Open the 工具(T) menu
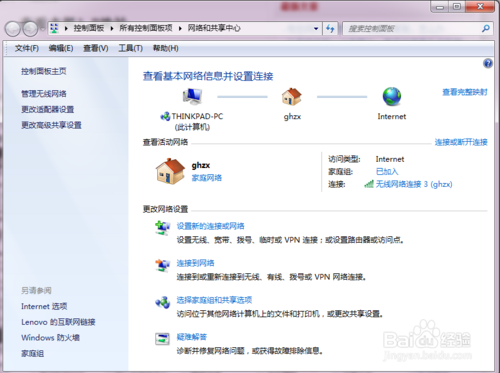The height and width of the screenshot is (373, 500). click(x=130, y=49)
